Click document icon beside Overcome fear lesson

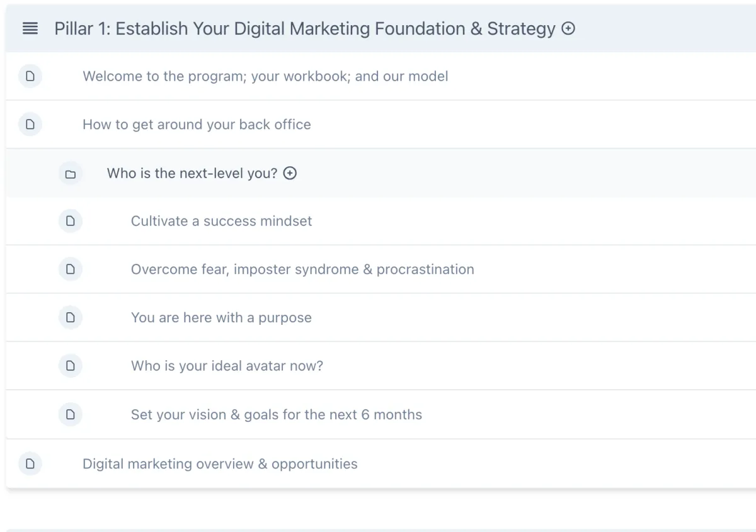(x=71, y=269)
